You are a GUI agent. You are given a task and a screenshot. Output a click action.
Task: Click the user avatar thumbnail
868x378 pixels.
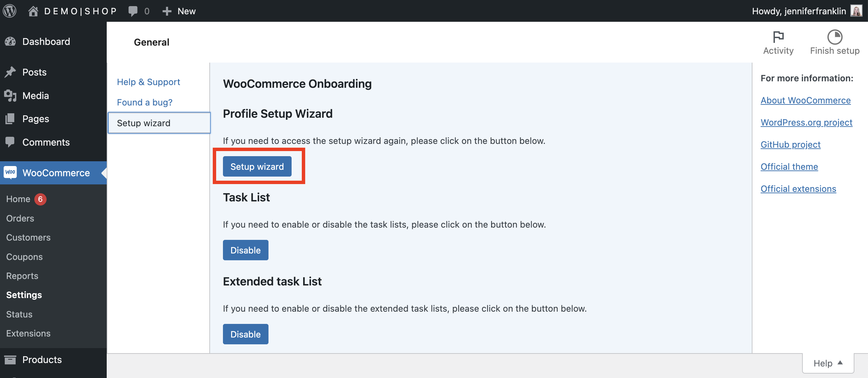click(x=856, y=11)
